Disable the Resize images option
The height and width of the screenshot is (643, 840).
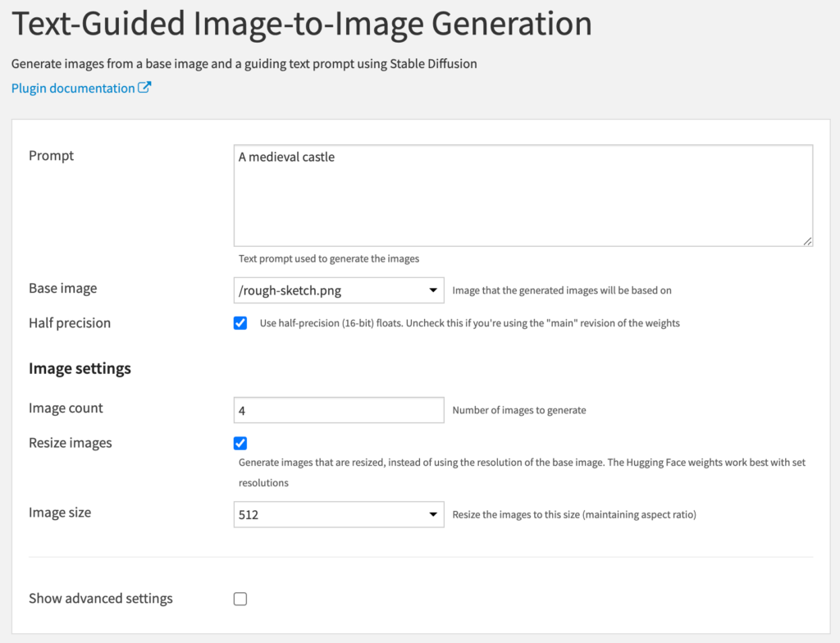[x=240, y=443]
